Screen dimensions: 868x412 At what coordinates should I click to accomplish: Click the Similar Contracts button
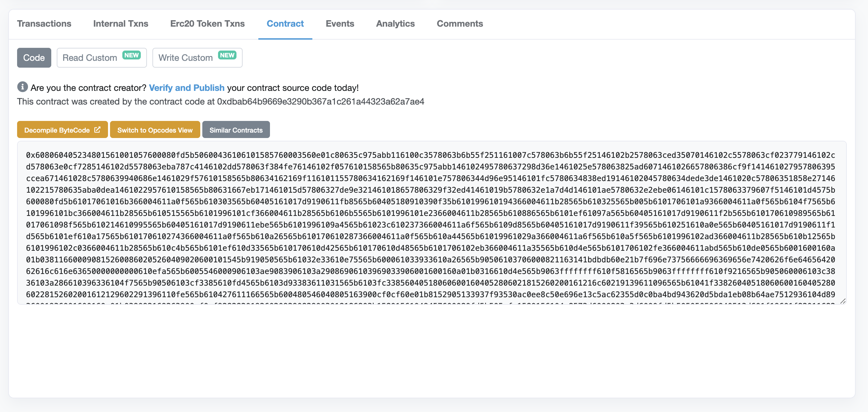coord(236,130)
